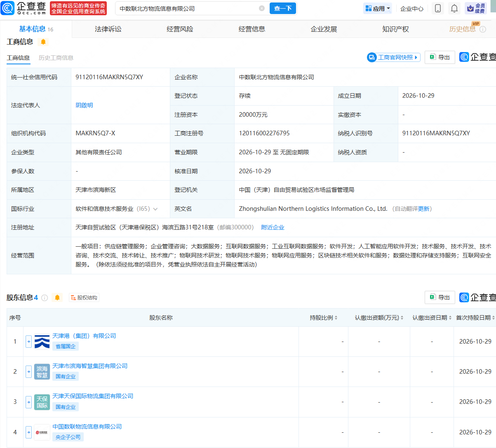Select the 历史工商信息 sub-tab

[x=56, y=58]
